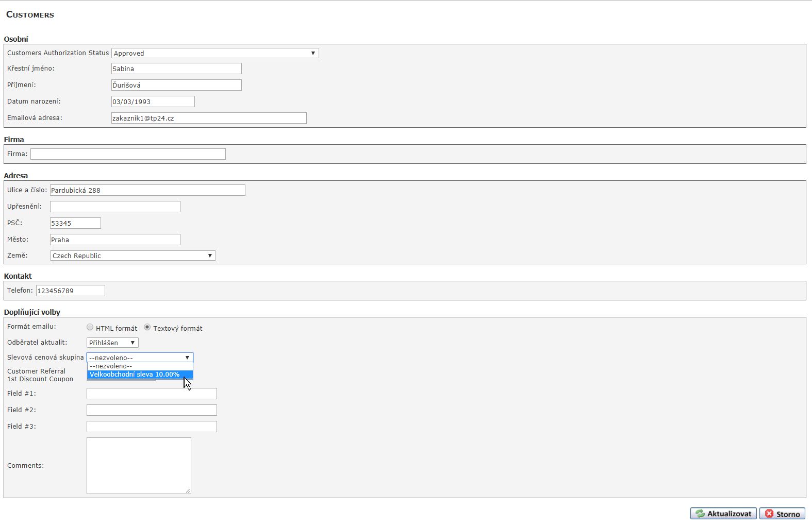Open the Customers Authorization Status dropdown
The image size is (812, 526).
[214, 53]
